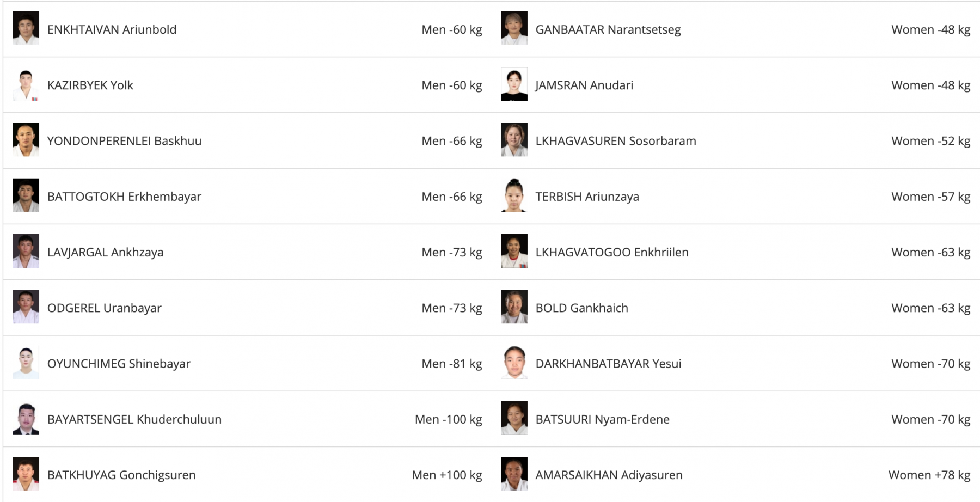Open LAVJARGAL Ankhzaya name link
980x502 pixels.
(105, 252)
